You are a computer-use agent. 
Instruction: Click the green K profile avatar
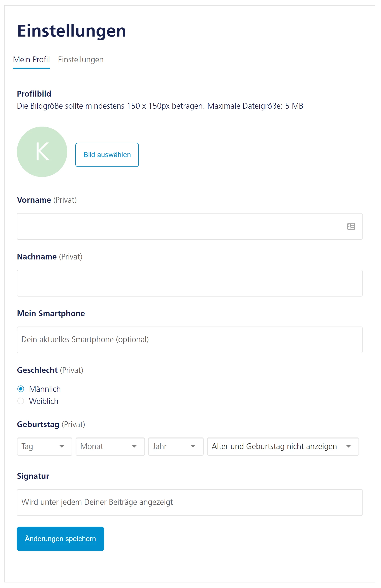click(42, 152)
